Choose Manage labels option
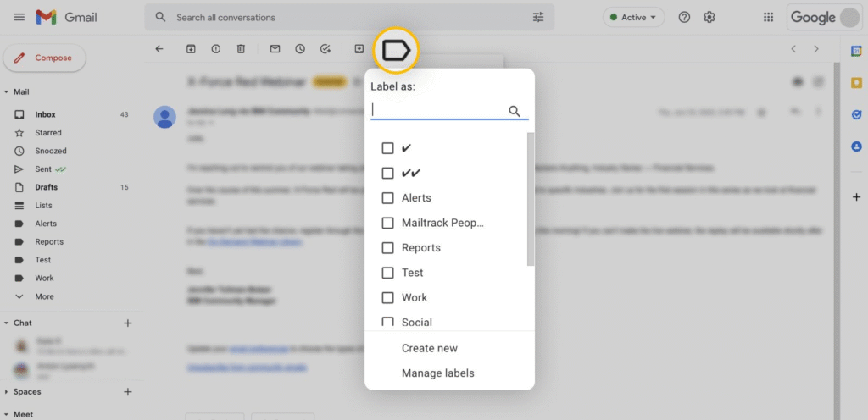This screenshot has height=420, width=868. coord(437,373)
